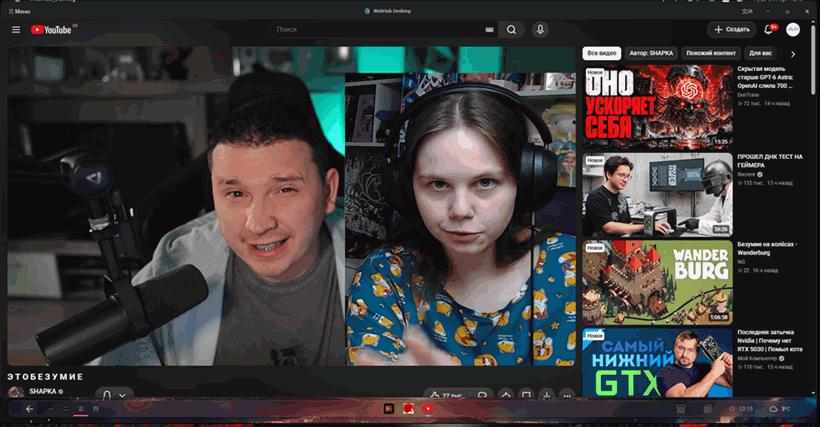Image resolution: width=820 pixels, height=427 pixels.
Task: Open the Последняя затычка Nvidia video title
Action: click(x=769, y=340)
